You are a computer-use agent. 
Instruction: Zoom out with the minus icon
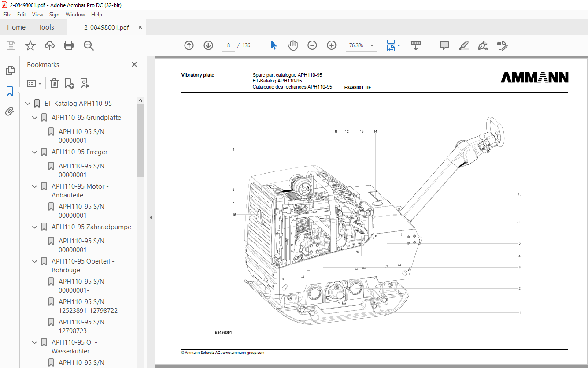click(x=312, y=45)
